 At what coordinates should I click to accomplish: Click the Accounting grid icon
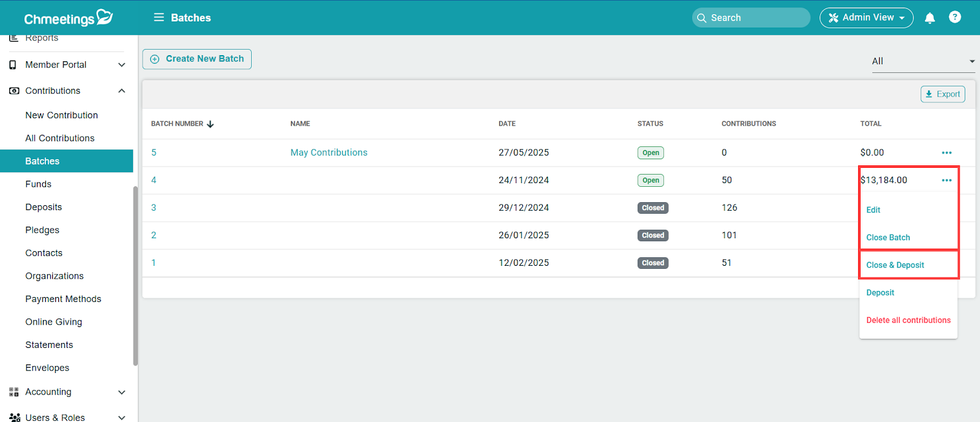[14, 392]
